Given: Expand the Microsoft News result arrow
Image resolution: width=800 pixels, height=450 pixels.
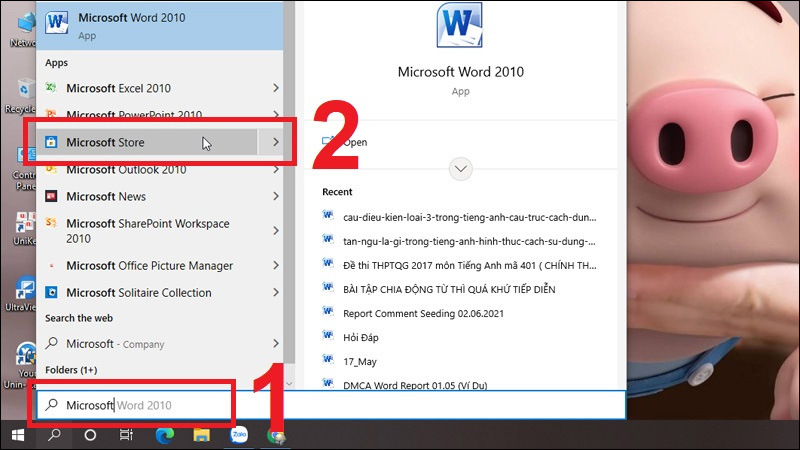Looking at the screenshot, I should tap(276, 197).
